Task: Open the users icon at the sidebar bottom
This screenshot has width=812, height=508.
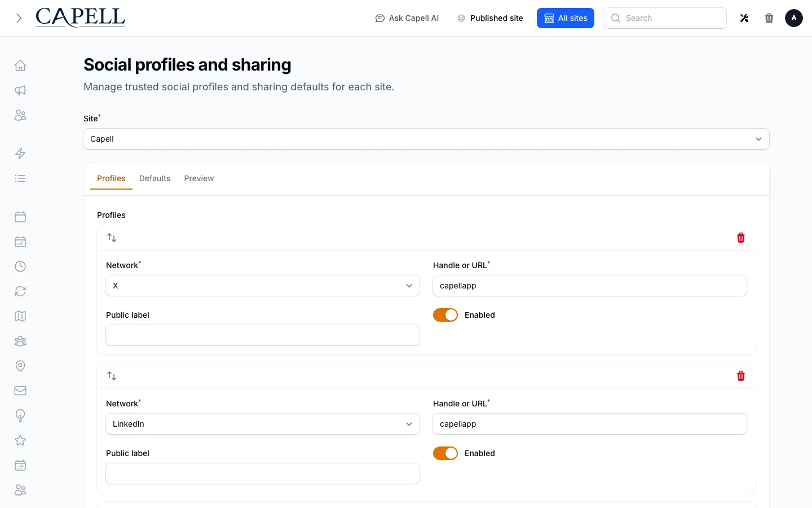Action: click(20, 490)
